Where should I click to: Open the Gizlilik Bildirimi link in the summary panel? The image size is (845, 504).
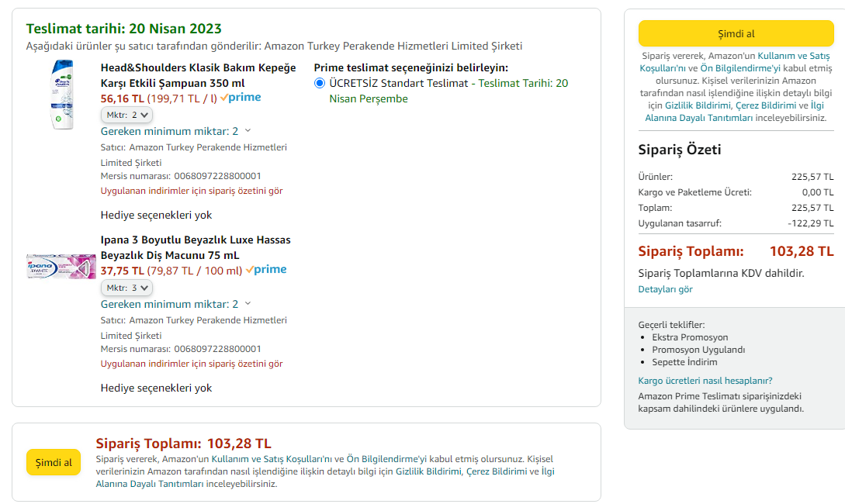tap(698, 105)
